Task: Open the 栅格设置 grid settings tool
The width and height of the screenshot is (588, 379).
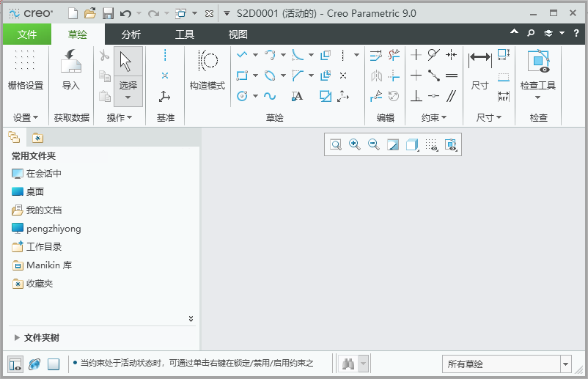Action: tap(25, 70)
